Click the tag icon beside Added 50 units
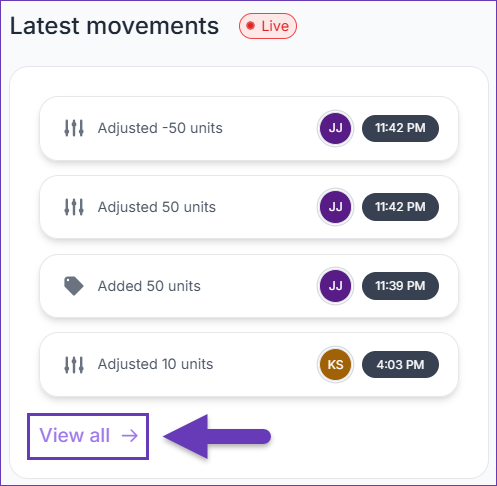The image size is (497, 486). [74, 286]
